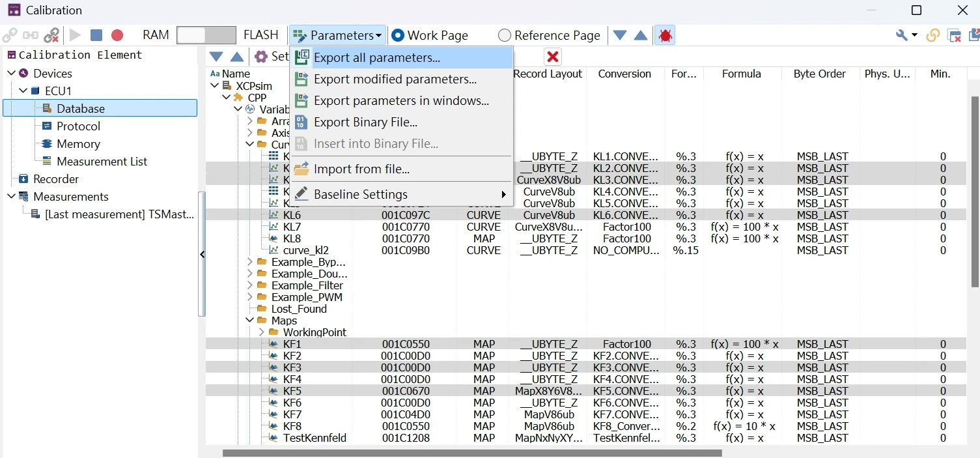Click the left panel collapse arrow handle

[x=202, y=254]
